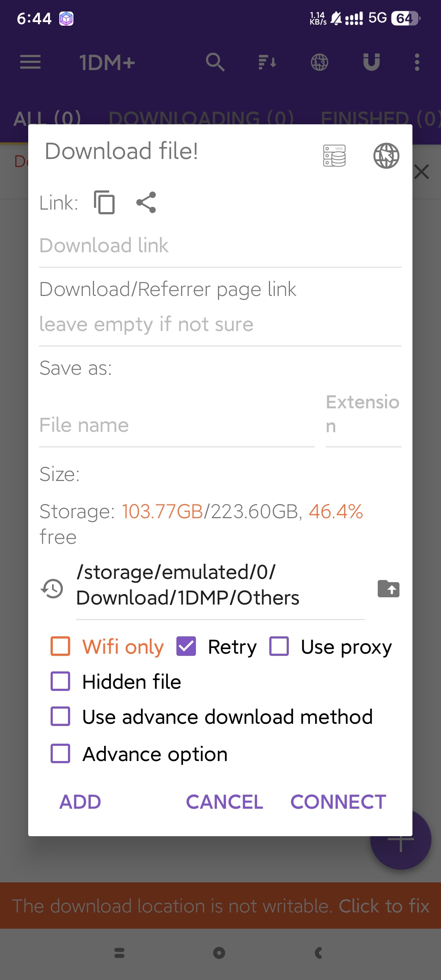Tick the Hidden file checkbox
This screenshot has width=441, height=980.
point(60,682)
